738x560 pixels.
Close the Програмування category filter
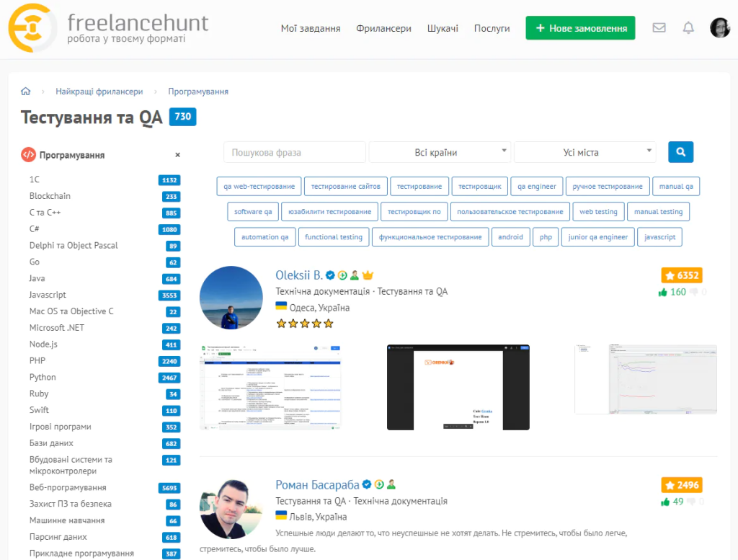point(177,155)
